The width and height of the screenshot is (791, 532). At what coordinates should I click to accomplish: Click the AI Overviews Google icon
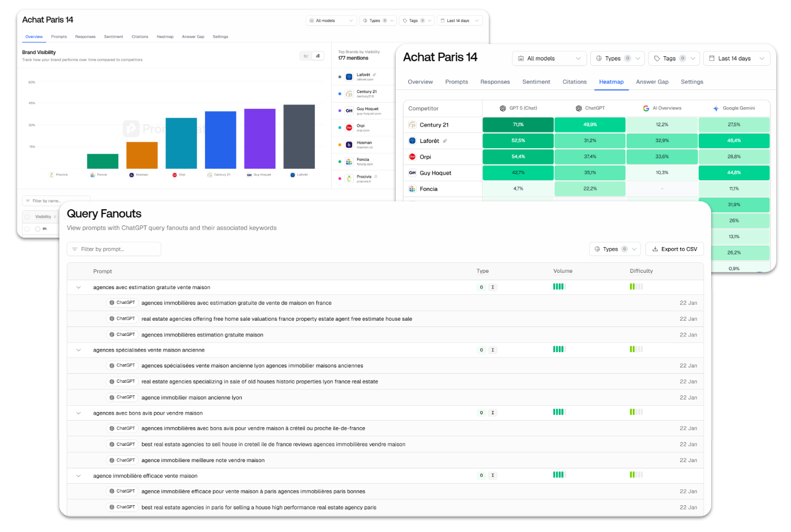(x=646, y=108)
